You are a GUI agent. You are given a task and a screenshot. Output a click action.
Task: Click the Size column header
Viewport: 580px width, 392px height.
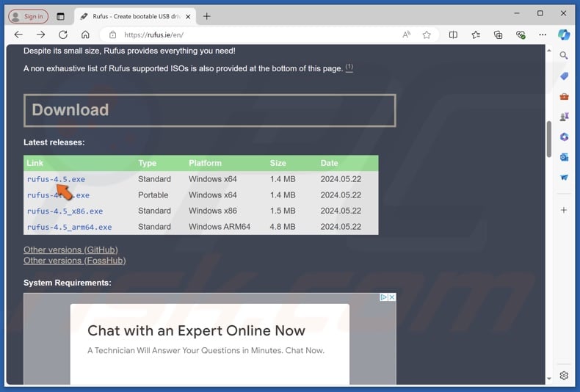(278, 163)
